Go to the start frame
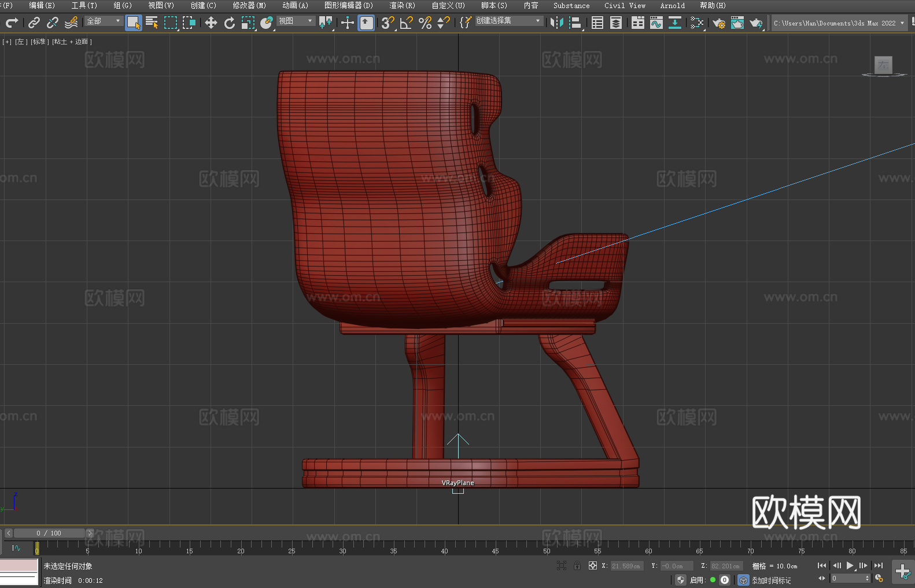 pos(822,565)
